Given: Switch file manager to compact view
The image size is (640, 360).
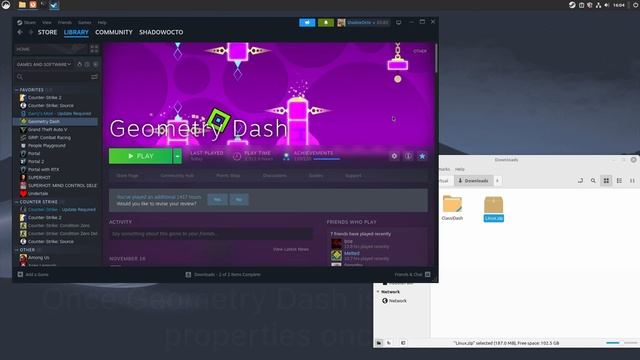Looking at the screenshot, I should [632, 181].
